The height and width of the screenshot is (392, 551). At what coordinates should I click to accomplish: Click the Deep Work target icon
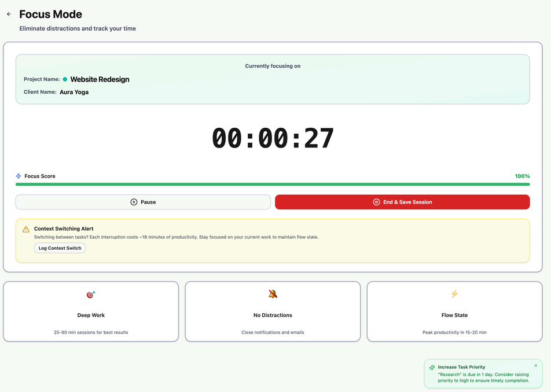pyautogui.click(x=91, y=294)
